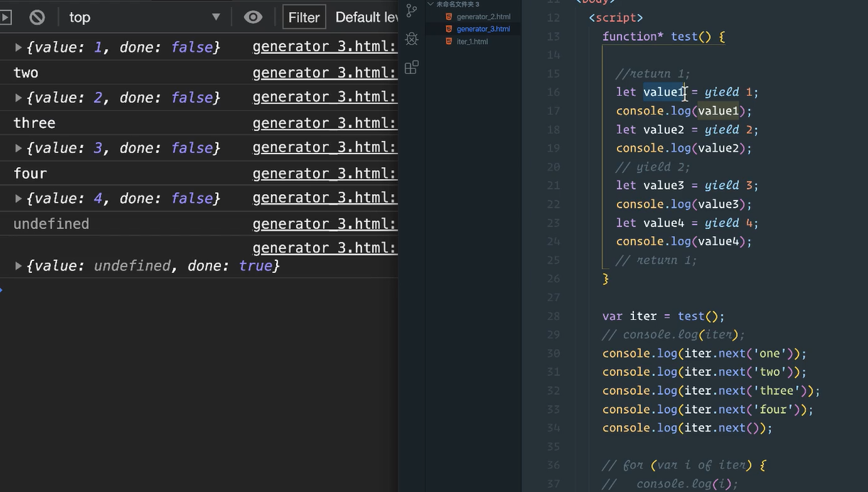Image resolution: width=868 pixels, height=492 pixels.
Task: Toggle the console sidebar play-arrow icon
Action: pos(5,17)
